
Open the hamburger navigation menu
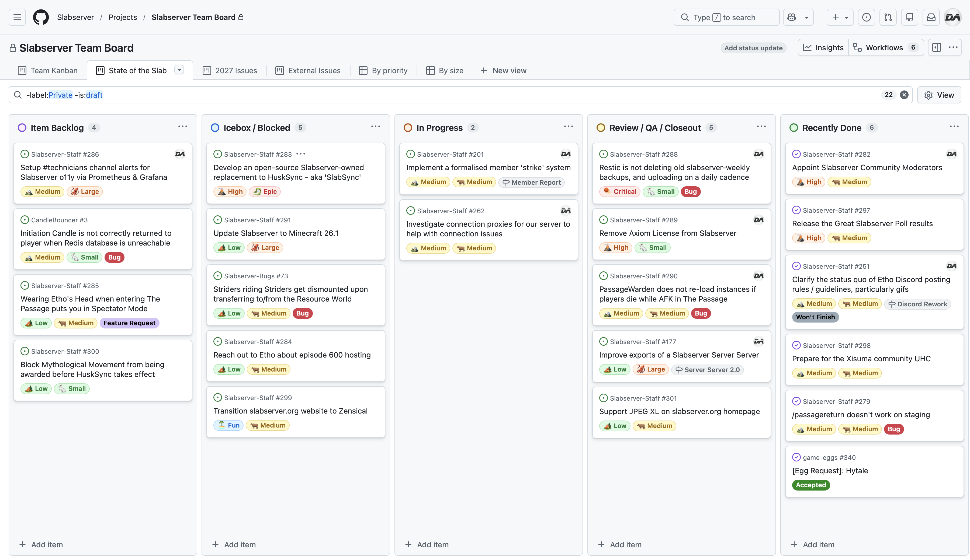[17, 17]
